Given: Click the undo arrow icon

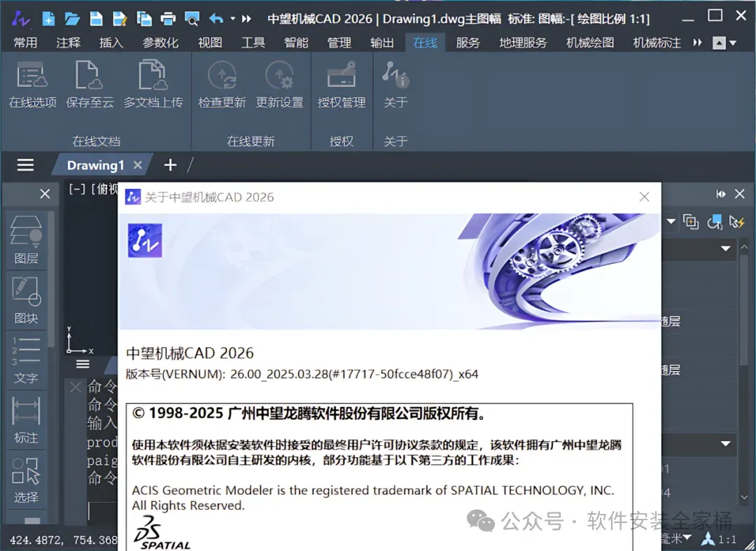Looking at the screenshot, I should (216, 19).
